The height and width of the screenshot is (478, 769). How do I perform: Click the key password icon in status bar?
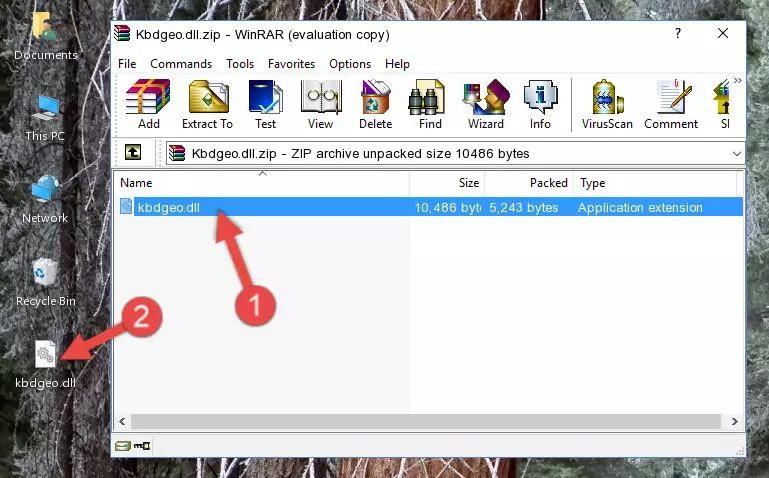[142, 446]
